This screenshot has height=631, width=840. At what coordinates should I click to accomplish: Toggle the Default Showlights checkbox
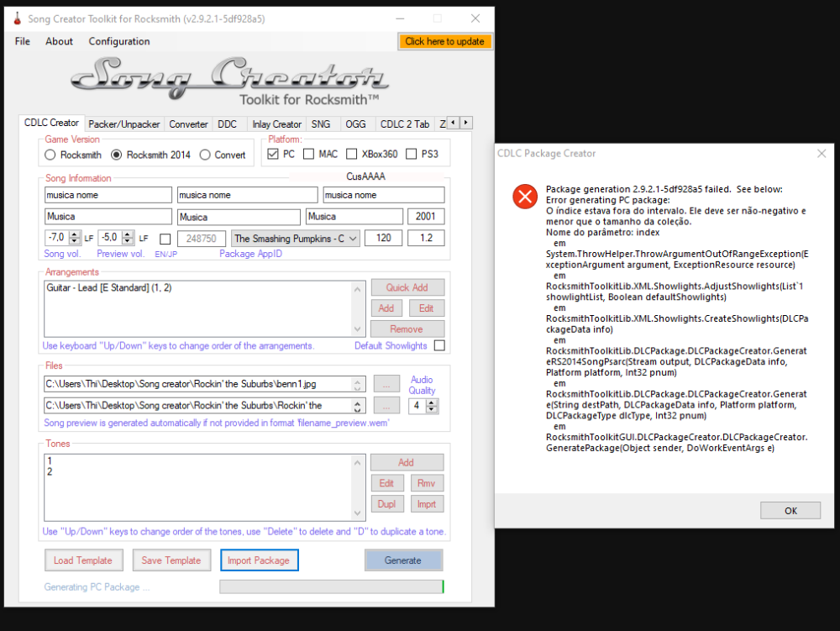pos(439,345)
